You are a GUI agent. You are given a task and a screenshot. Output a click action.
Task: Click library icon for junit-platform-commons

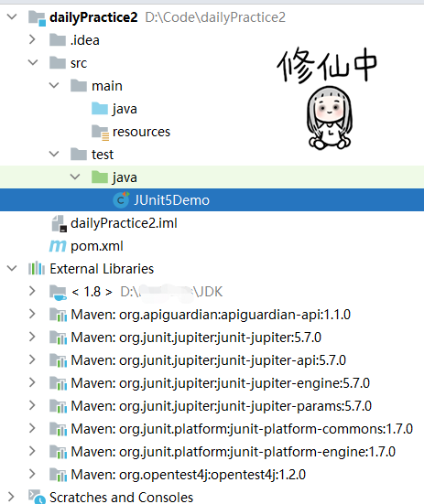[59, 429]
